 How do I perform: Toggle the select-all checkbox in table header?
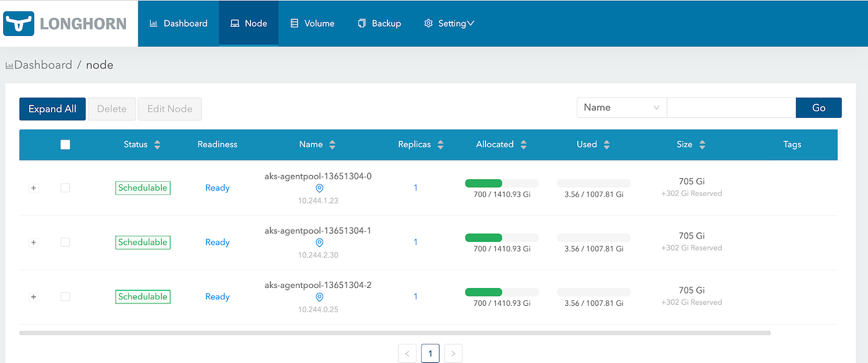[65, 145]
